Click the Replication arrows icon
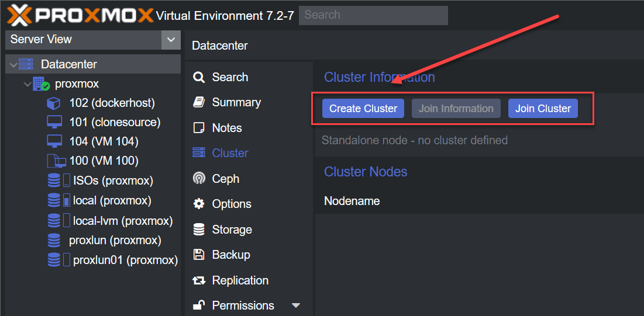Screen dimensions: 644x316 click(x=199, y=280)
